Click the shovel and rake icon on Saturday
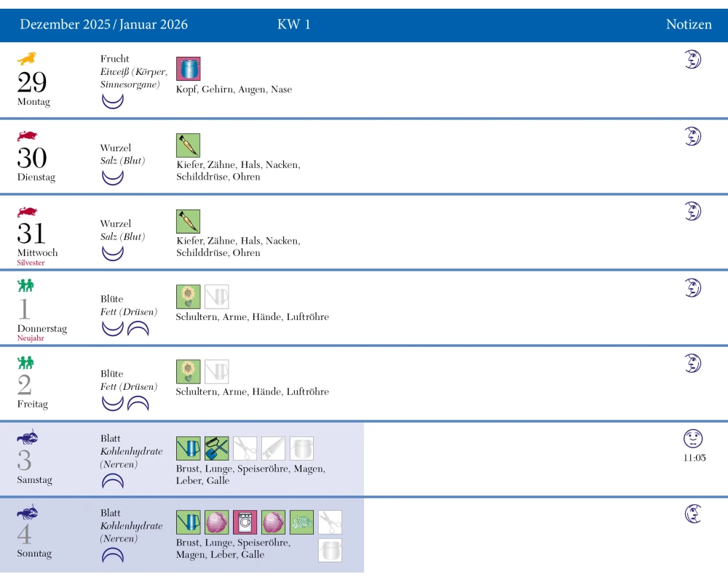This screenshot has height=582, width=728. coord(216,448)
